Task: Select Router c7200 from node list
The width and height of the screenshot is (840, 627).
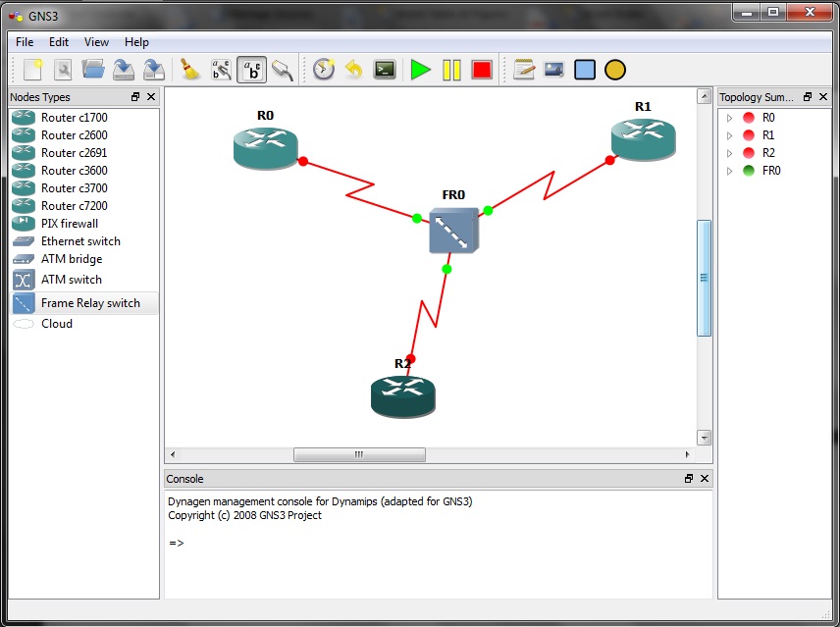Action: pyautogui.click(x=74, y=206)
